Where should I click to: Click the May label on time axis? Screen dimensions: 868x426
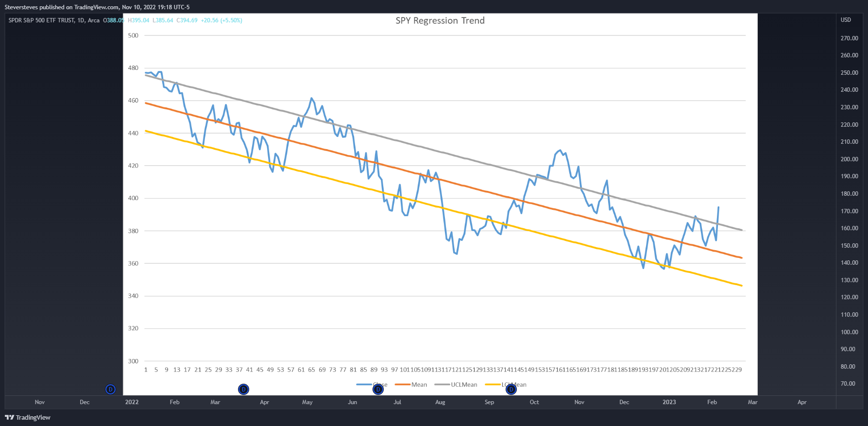coord(307,402)
